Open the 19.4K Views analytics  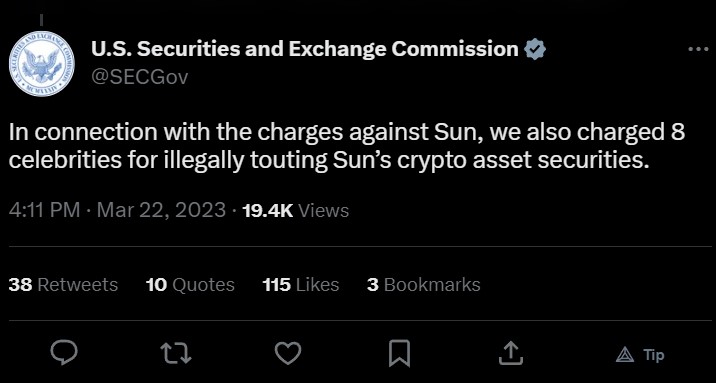tap(295, 210)
